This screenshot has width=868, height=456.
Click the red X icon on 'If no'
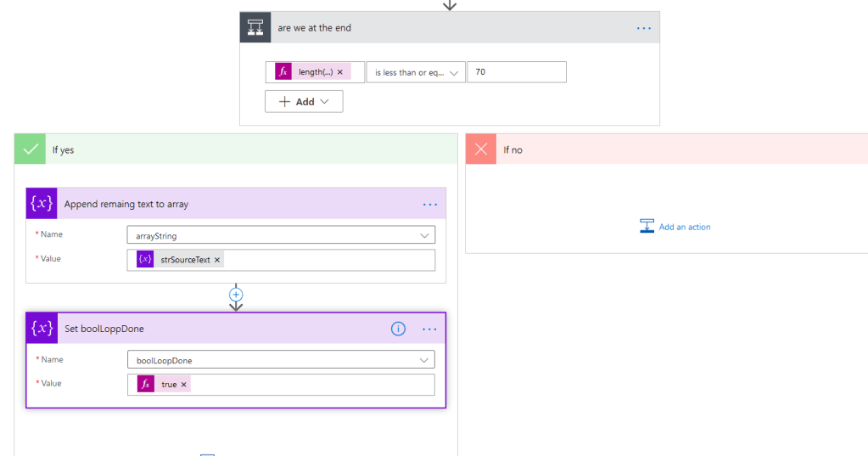click(481, 149)
